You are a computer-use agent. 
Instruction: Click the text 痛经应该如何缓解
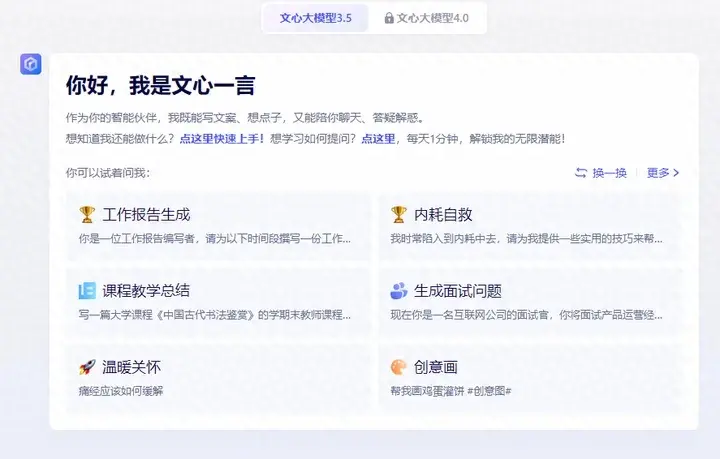pyautogui.click(x=121, y=391)
